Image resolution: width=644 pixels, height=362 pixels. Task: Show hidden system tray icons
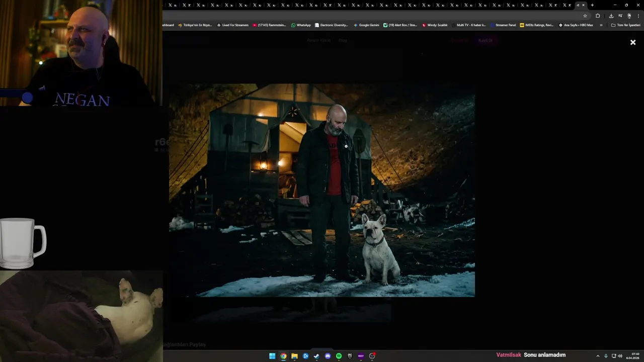(x=598, y=356)
